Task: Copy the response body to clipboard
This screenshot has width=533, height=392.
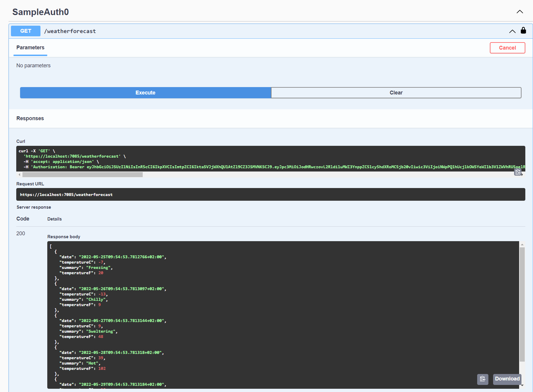Action: [482, 379]
